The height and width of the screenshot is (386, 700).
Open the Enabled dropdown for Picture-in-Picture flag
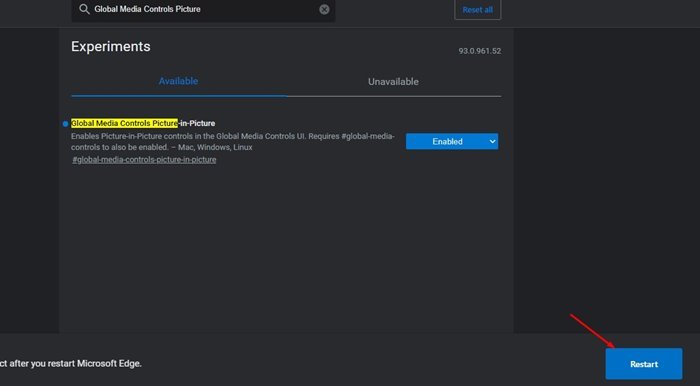point(452,141)
